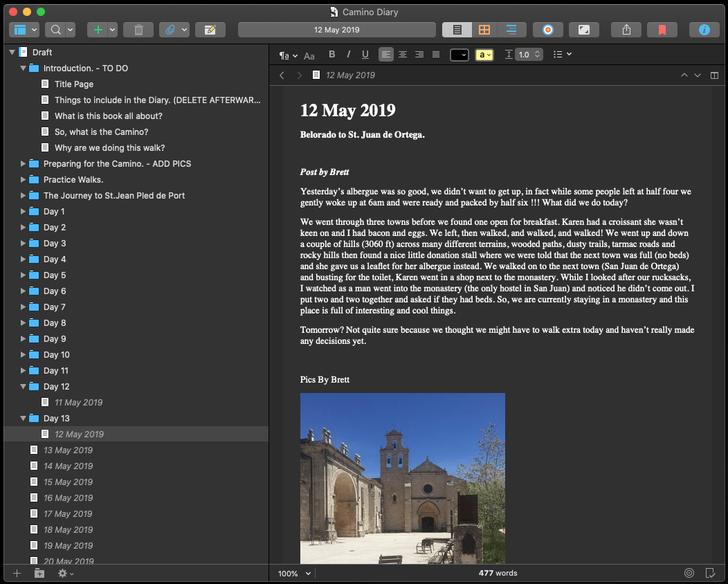Enter Composition Mode icon
Viewport: 728px width, 584px height.
[x=584, y=30]
